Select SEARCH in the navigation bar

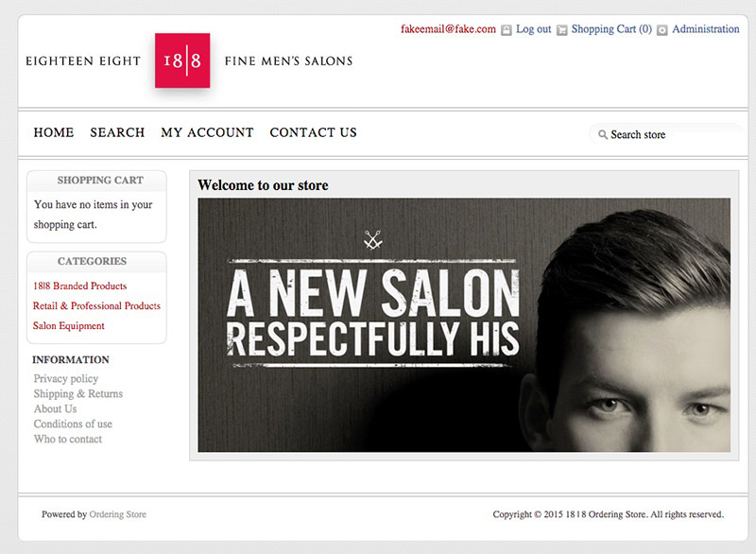117,132
